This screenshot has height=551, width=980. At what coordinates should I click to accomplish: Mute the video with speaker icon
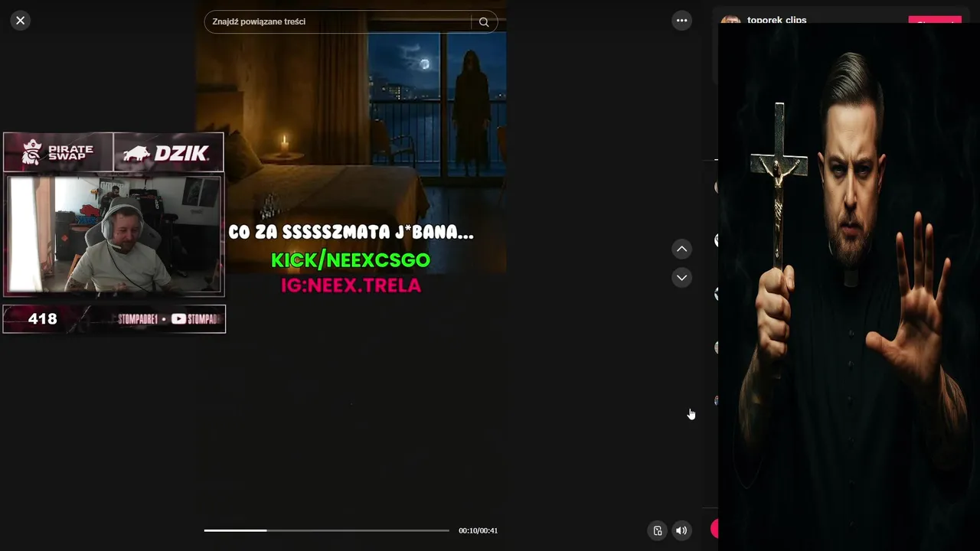tap(681, 530)
